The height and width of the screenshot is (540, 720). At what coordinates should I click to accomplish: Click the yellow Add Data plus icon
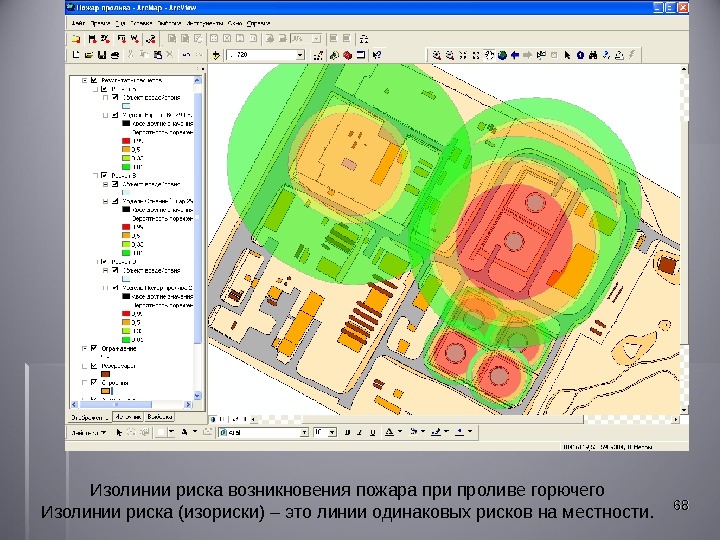(x=216, y=55)
